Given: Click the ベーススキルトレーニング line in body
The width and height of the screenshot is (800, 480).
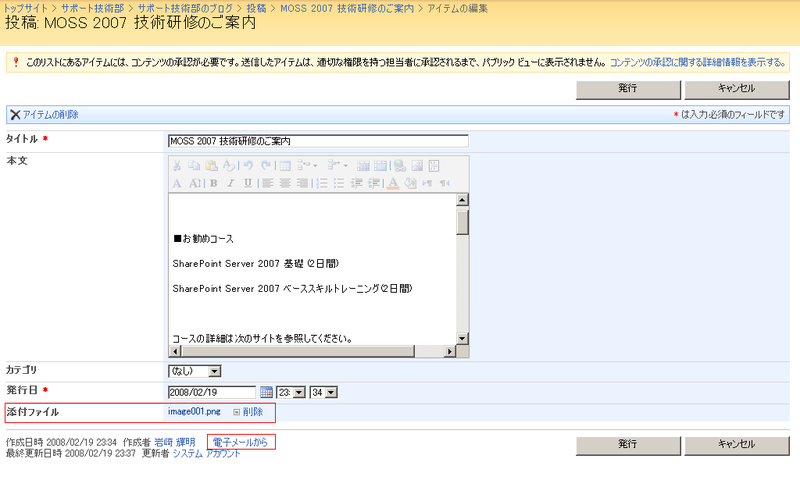Looking at the screenshot, I should click(292, 289).
